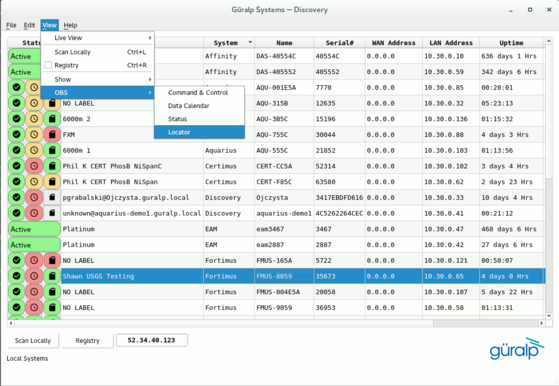This screenshot has height=386, width=559.
Task: Click vertical scrollbar down arrow
Action: point(549,316)
